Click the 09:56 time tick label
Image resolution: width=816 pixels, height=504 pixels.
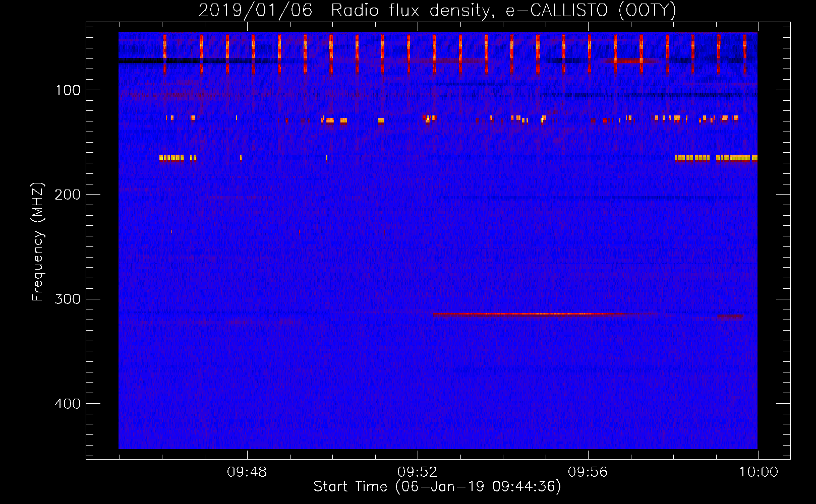coord(588,472)
